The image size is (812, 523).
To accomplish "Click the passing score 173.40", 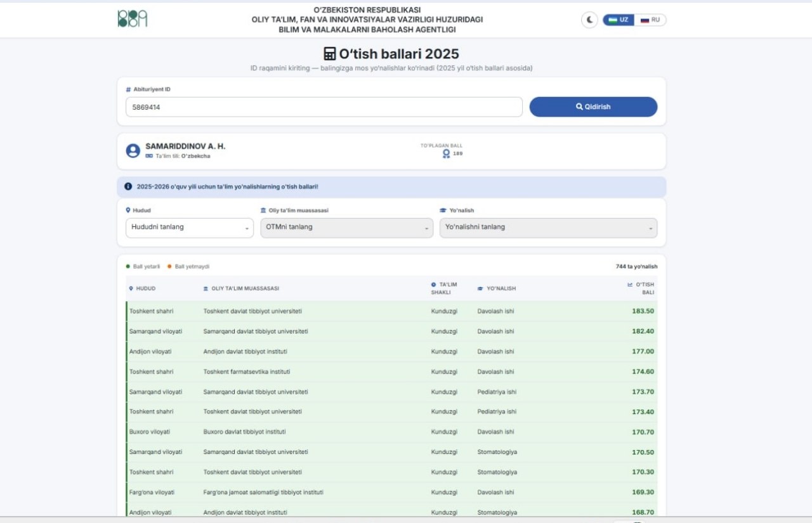I will point(643,412).
